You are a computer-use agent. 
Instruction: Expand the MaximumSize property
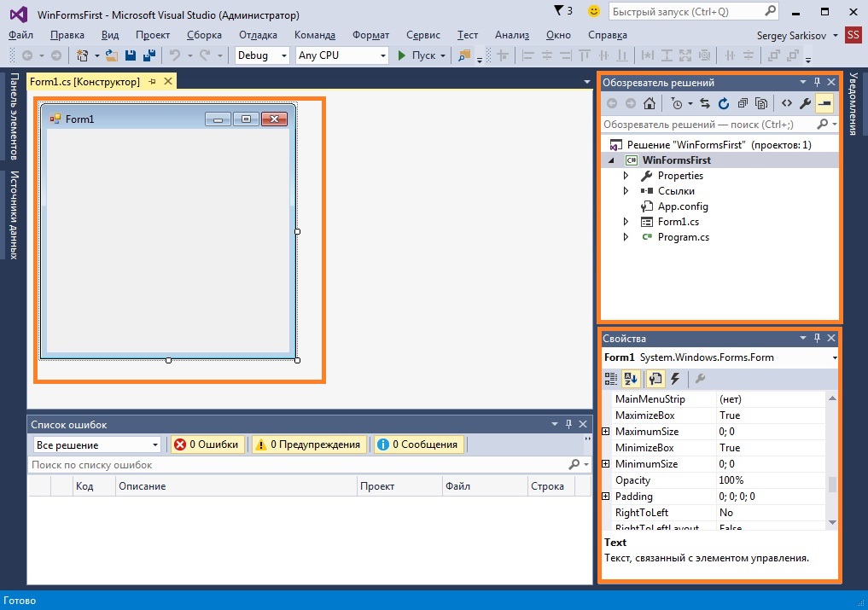606,431
